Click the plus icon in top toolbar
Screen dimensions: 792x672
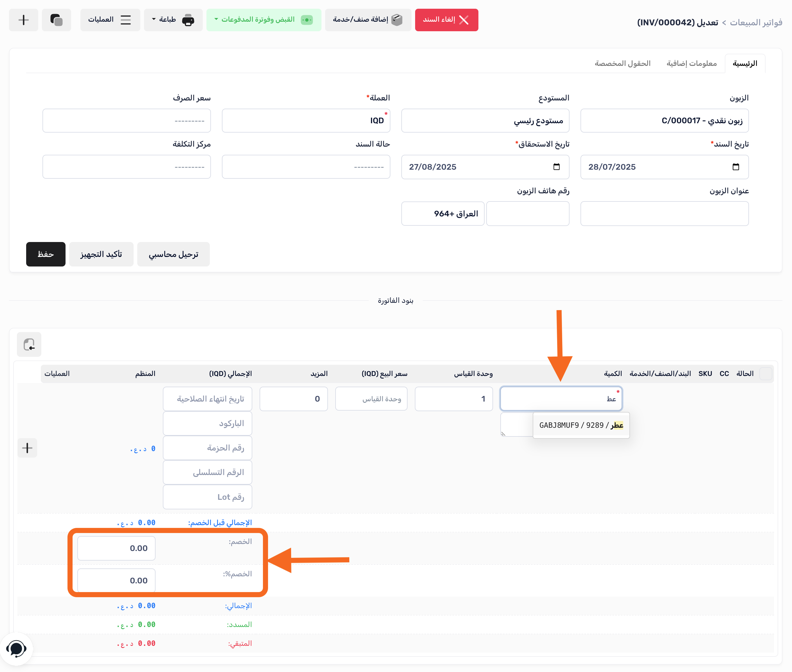tap(24, 20)
